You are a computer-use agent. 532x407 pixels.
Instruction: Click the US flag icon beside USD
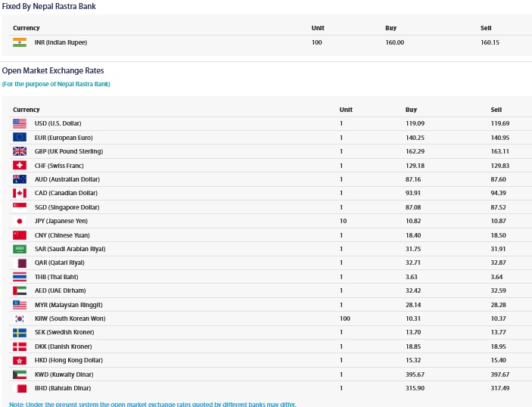coord(20,123)
